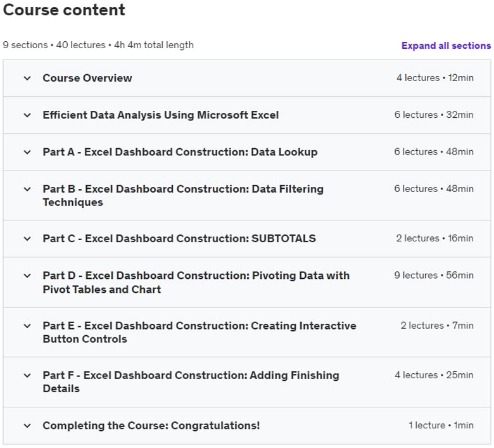
Task: Expand the Part B Data Filtering chevron
Action: (x=27, y=189)
